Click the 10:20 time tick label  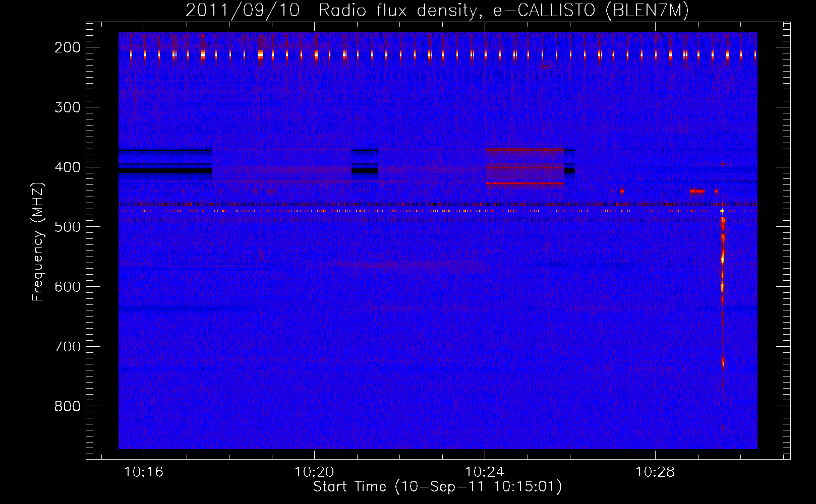tap(314, 472)
